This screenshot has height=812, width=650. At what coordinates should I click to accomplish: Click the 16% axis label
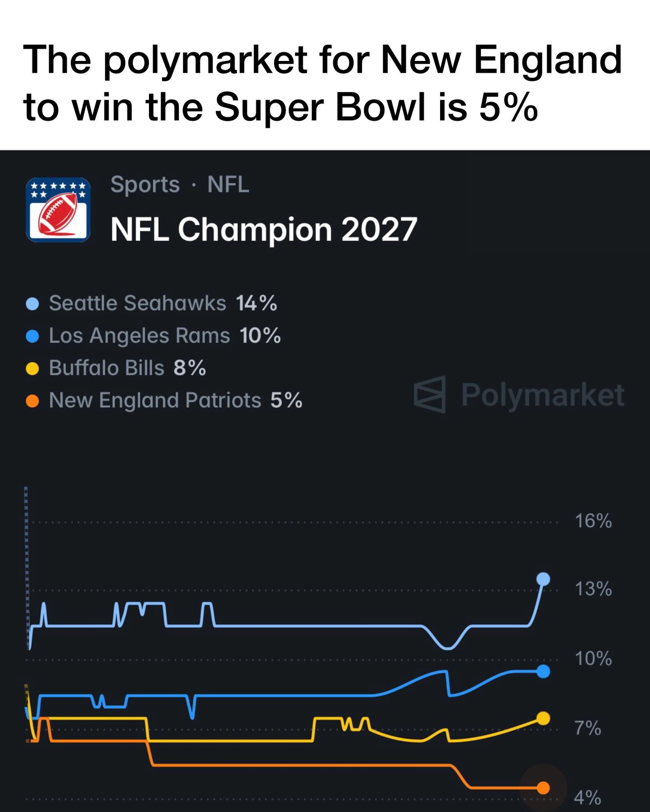point(593,521)
